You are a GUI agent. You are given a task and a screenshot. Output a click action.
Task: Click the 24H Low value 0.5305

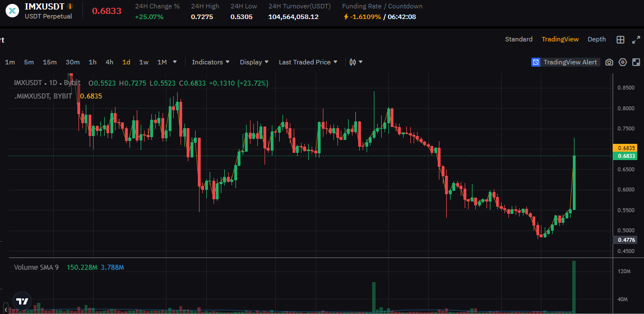(242, 17)
